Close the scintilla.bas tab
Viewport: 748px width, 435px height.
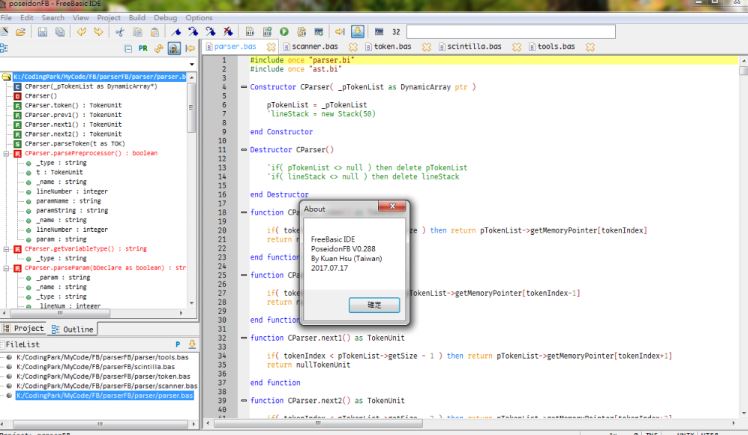517,47
